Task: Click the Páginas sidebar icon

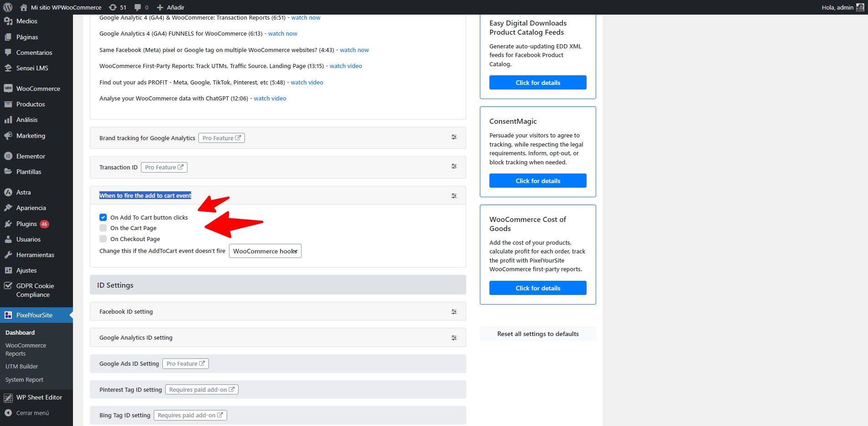Action: point(8,37)
